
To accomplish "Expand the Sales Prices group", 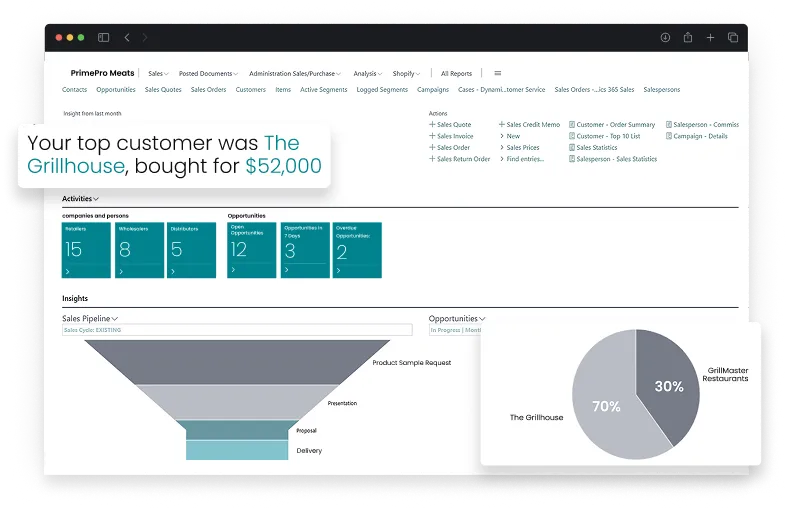I will [x=519, y=147].
